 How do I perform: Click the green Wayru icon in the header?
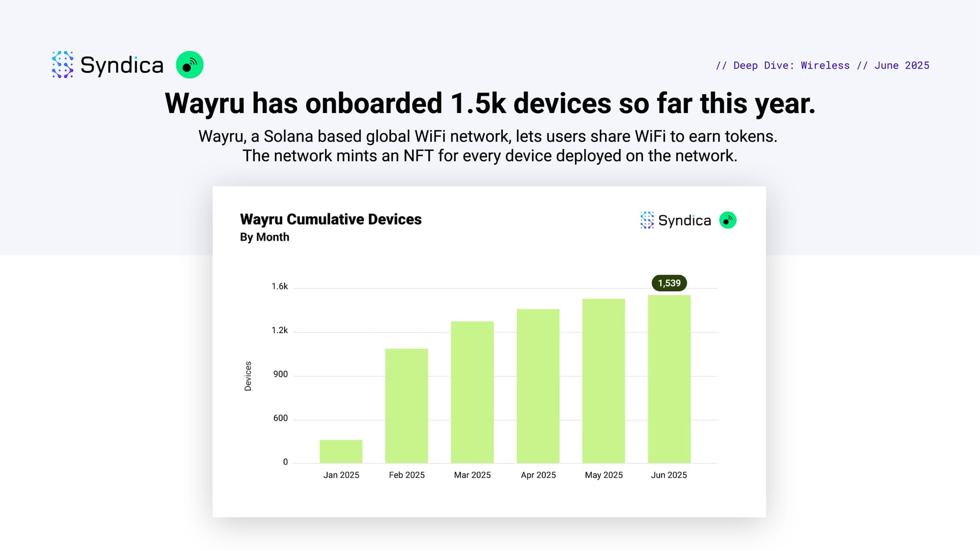pos(190,65)
